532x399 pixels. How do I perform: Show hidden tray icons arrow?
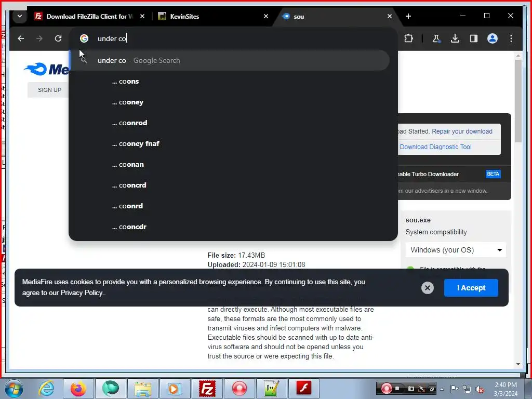[442, 389]
